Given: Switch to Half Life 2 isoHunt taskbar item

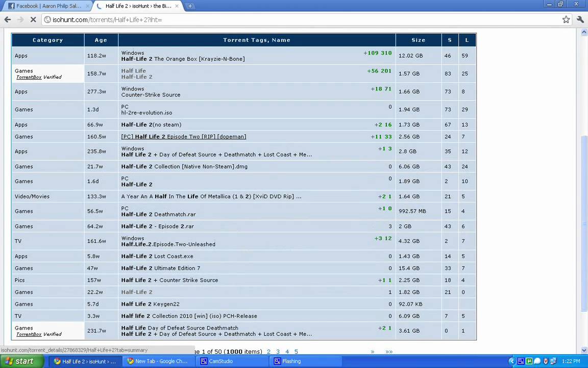Looking at the screenshot, I should [85, 361].
